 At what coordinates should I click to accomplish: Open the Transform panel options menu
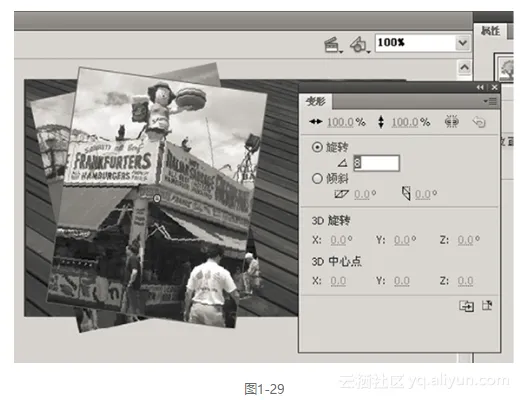pyautogui.click(x=491, y=101)
